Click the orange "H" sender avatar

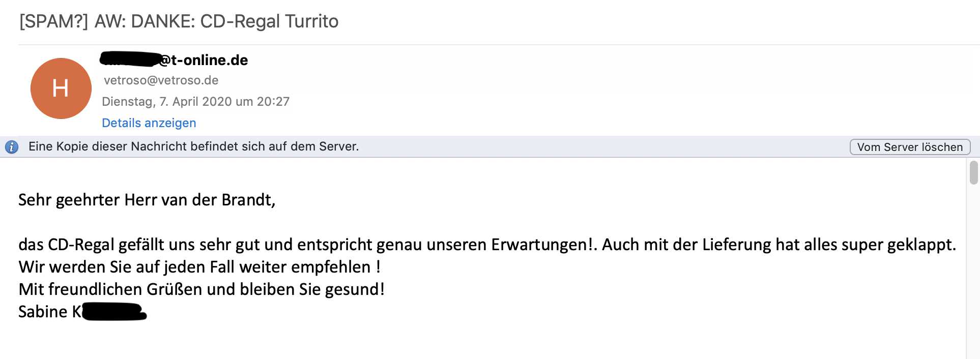tap(61, 88)
